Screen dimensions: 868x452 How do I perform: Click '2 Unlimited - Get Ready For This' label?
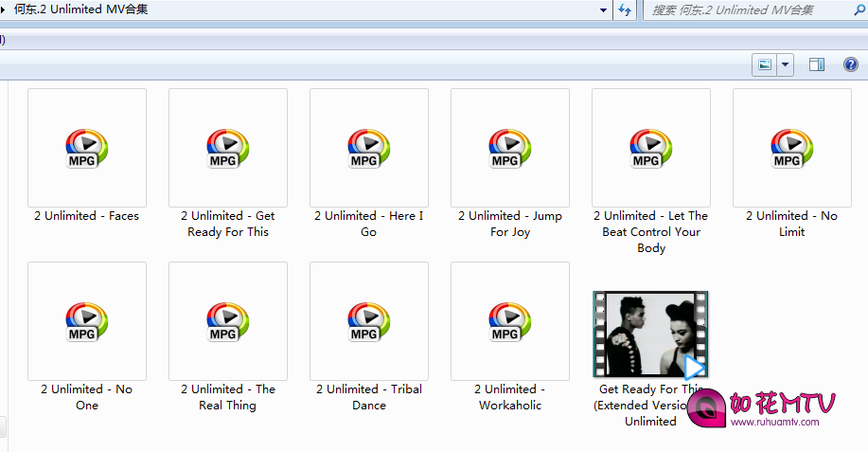point(228,224)
